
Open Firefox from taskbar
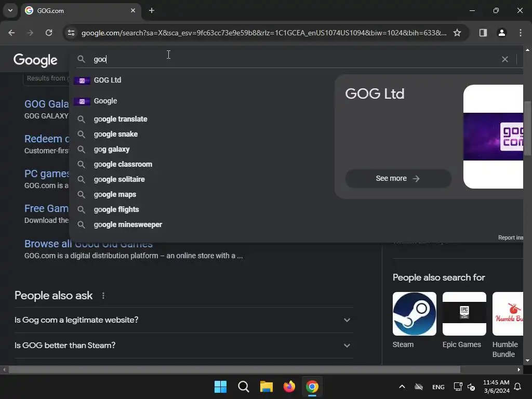pyautogui.click(x=289, y=387)
